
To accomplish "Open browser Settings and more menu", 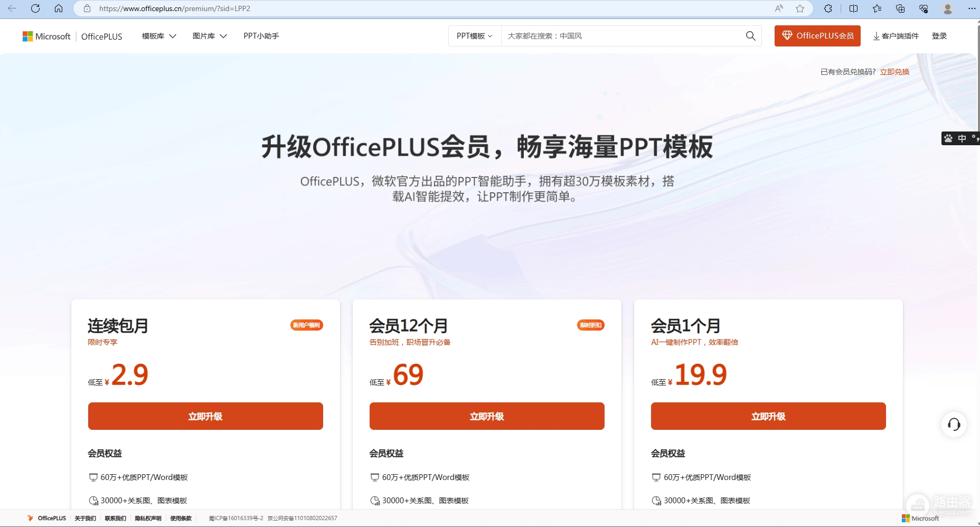I will [972, 8].
